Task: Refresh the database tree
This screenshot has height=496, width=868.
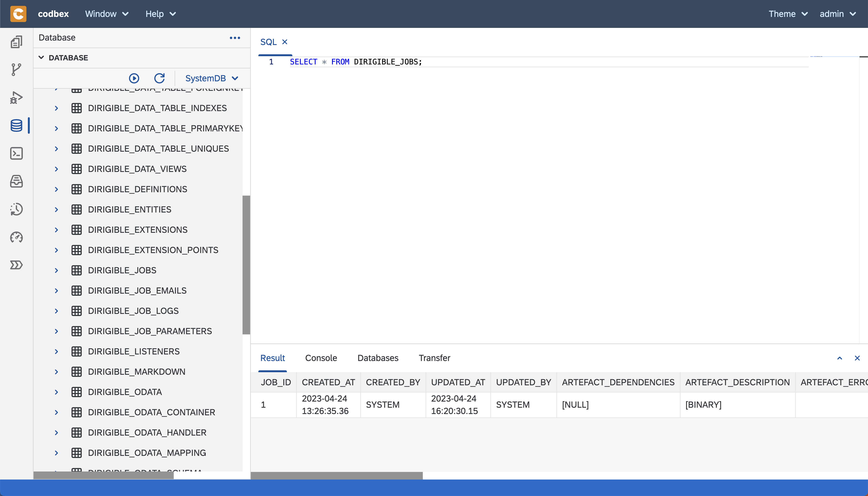Action: 159,78
